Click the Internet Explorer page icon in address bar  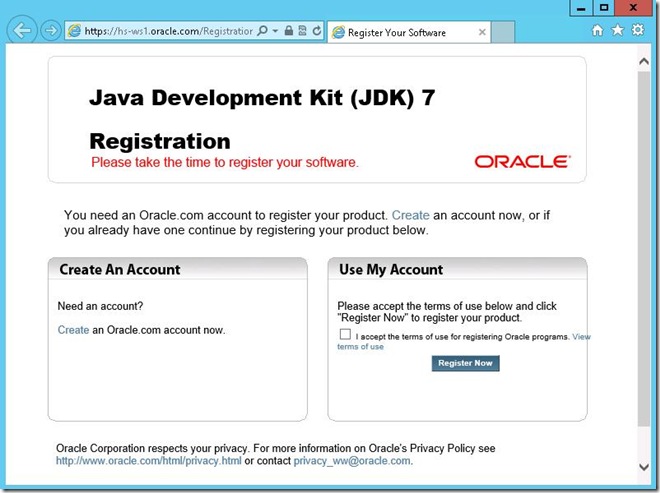(75, 31)
